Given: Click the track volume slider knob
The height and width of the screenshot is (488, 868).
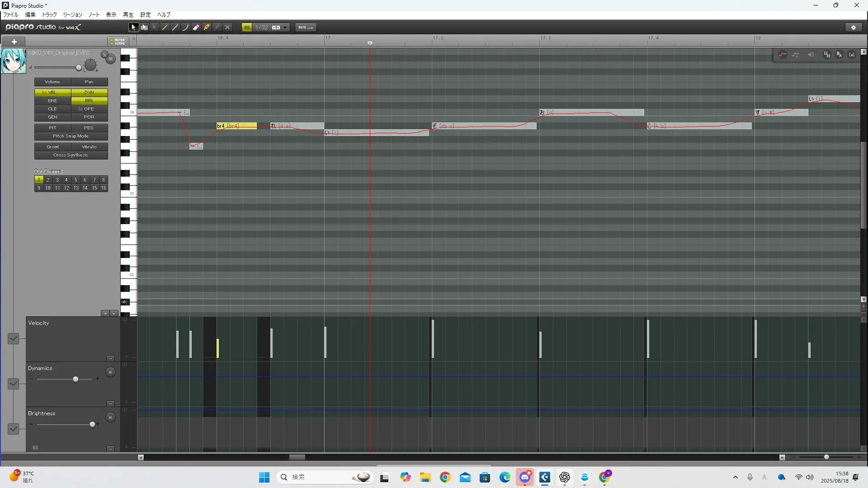Looking at the screenshot, I should (79, 68).
